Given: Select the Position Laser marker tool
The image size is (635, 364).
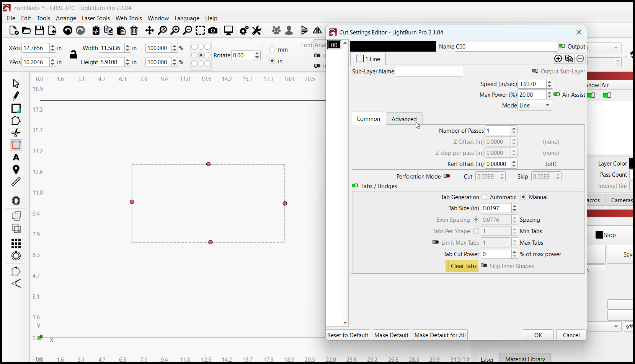Looking at the screenshot, I should click(16, 169).
